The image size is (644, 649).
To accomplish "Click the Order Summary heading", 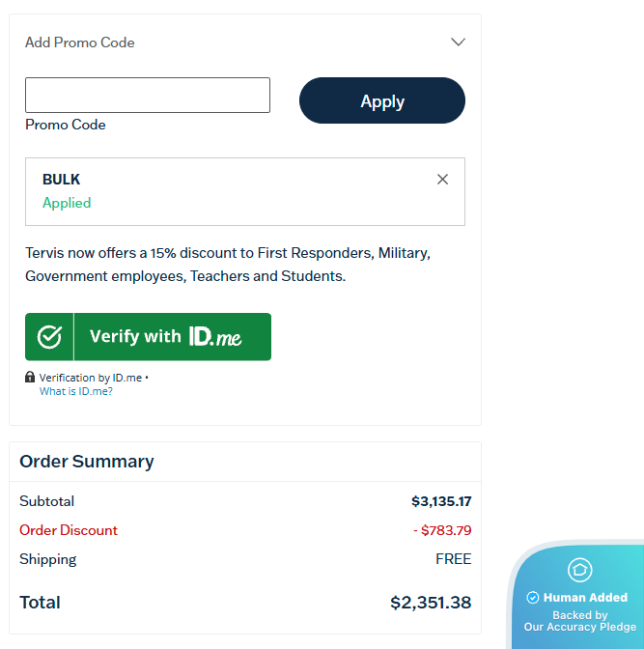I will (87, 462).
